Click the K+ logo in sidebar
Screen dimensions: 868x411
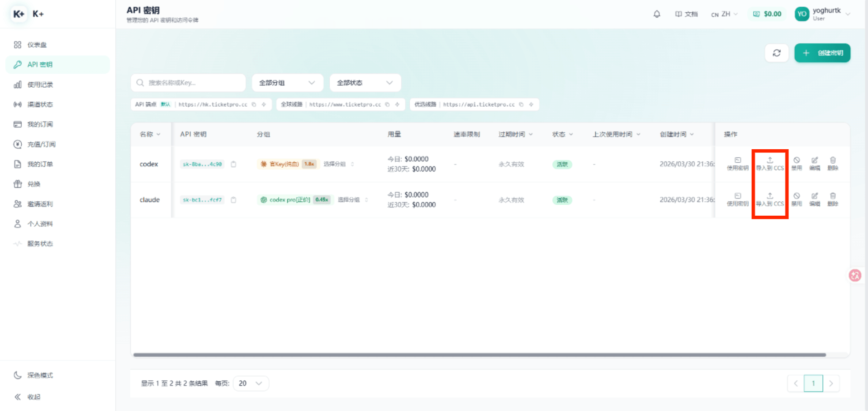(19, 14)
